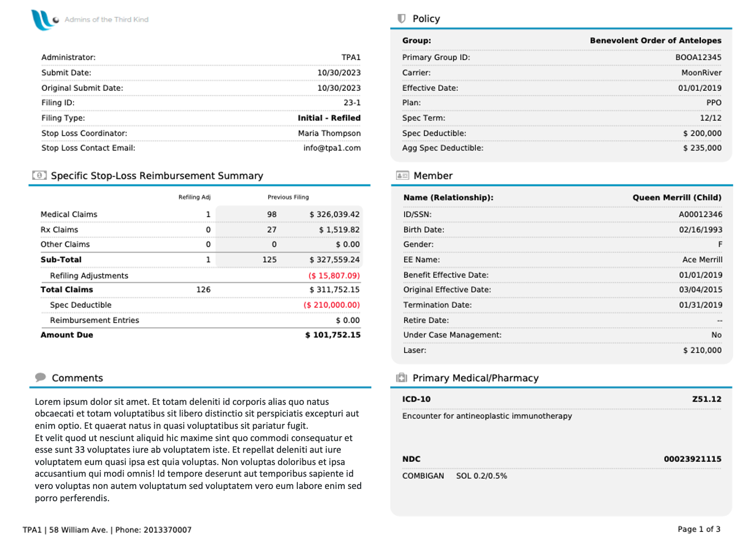This screenshot has width=756, height=553.
Task: Click the info@tpa1.com email address
Action: [x=332, y=148]
